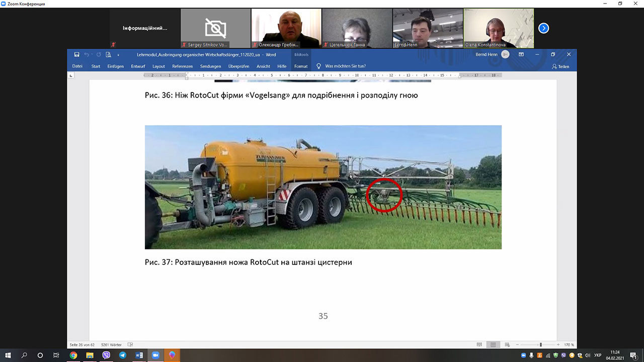Screen dimensions: 644x362
Task: Open the notification center icon
Action: 633,355
